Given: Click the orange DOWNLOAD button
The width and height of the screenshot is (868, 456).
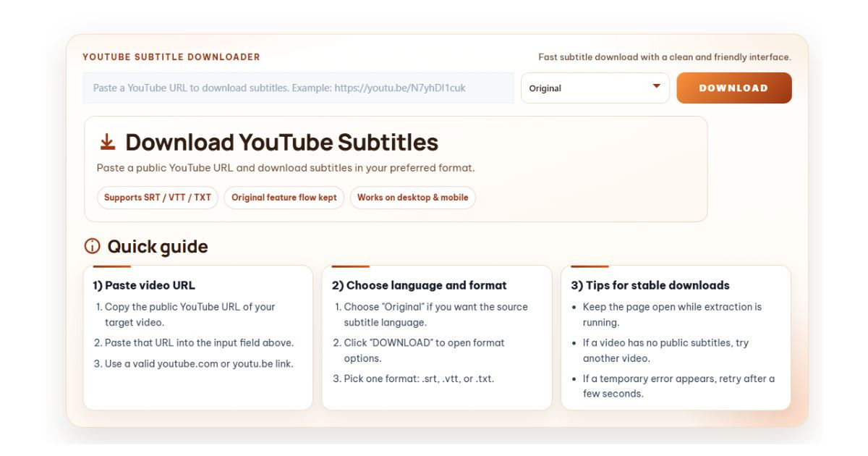Looking at the screenshot, I should 734,88.
